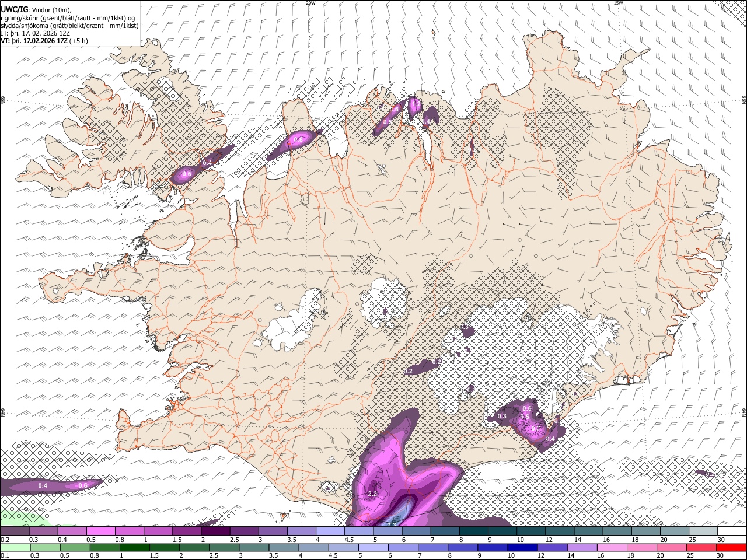Select the '2.5' label in the upper legend row
Image resolution: width=747 pixels, height=560 pixels.
(234, 540)
